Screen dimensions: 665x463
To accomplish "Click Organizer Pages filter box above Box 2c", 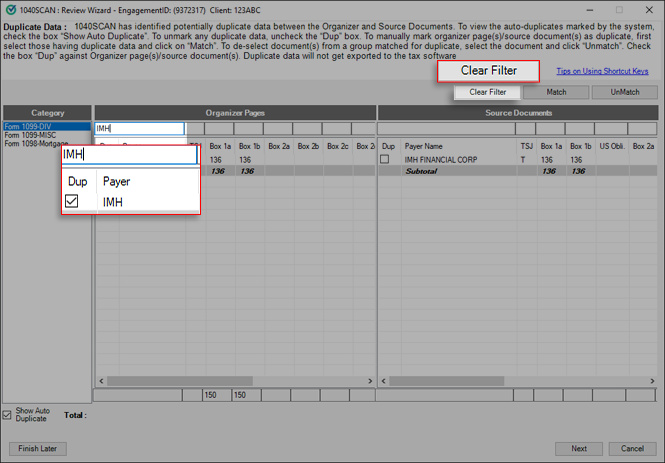I will coord(337,128).
